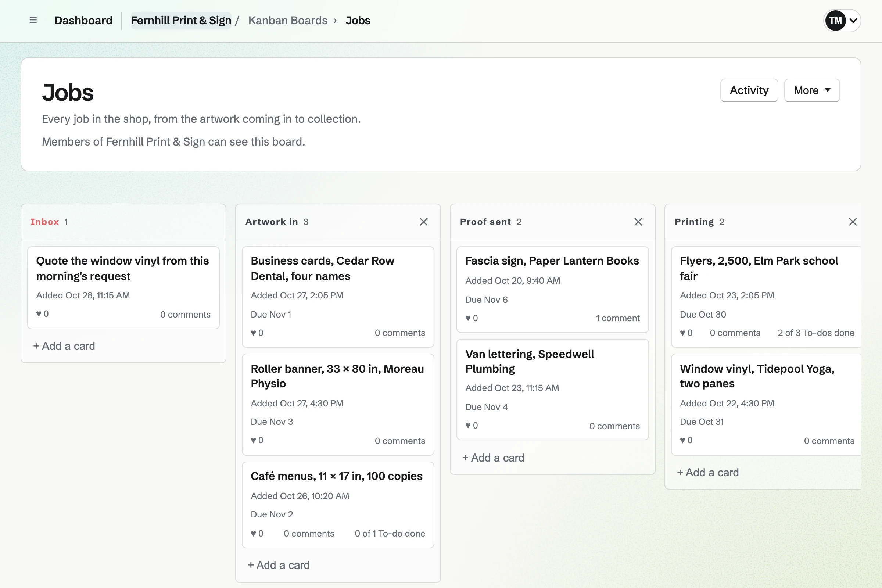882x588 pixels.
Task: Click Due Oct 31 on Tidepool Yoga card
Action: point(701,422)
